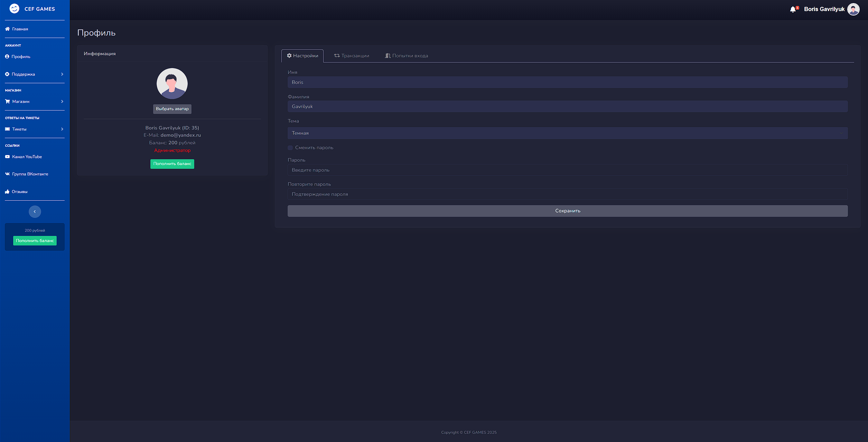The width and height of the screenshot is (868, 442).
Task: Click the thumbs-up icon for Отзывы
Action: tap(7, 192)
